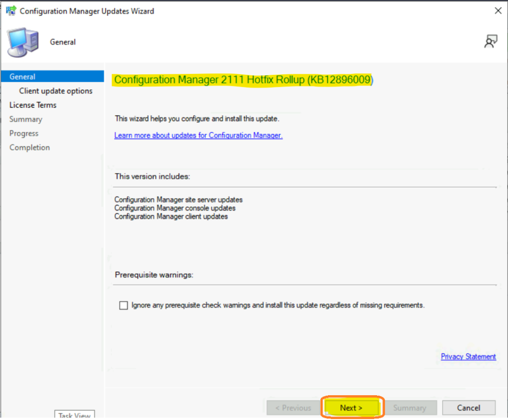Viewport: 508px width, 420px height.
Task: Open Learn more about updates link
Action: pos(198,135)
